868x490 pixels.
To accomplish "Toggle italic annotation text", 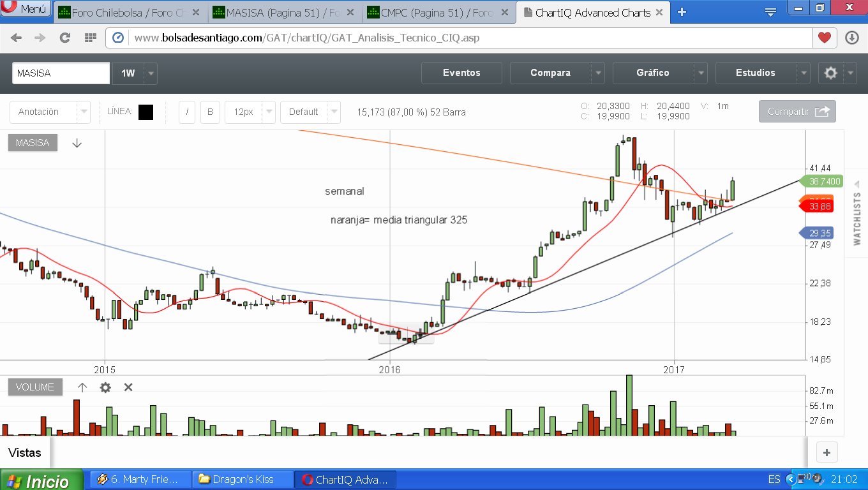I will click(187, 112).
